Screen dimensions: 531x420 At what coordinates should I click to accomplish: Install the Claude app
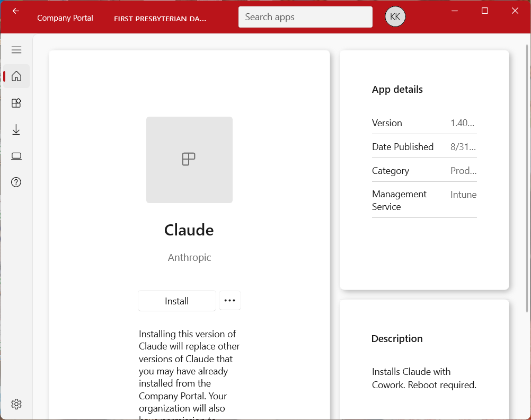click(177, 301)
